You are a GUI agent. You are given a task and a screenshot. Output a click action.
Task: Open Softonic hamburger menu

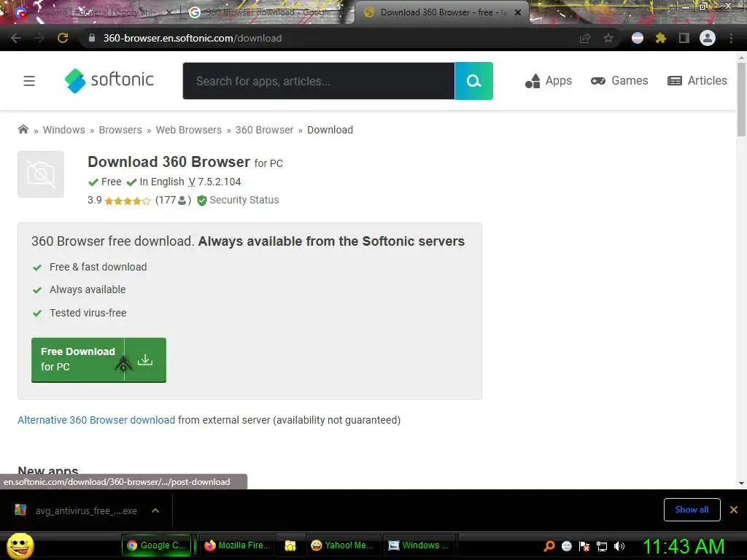tap(29, 81)
